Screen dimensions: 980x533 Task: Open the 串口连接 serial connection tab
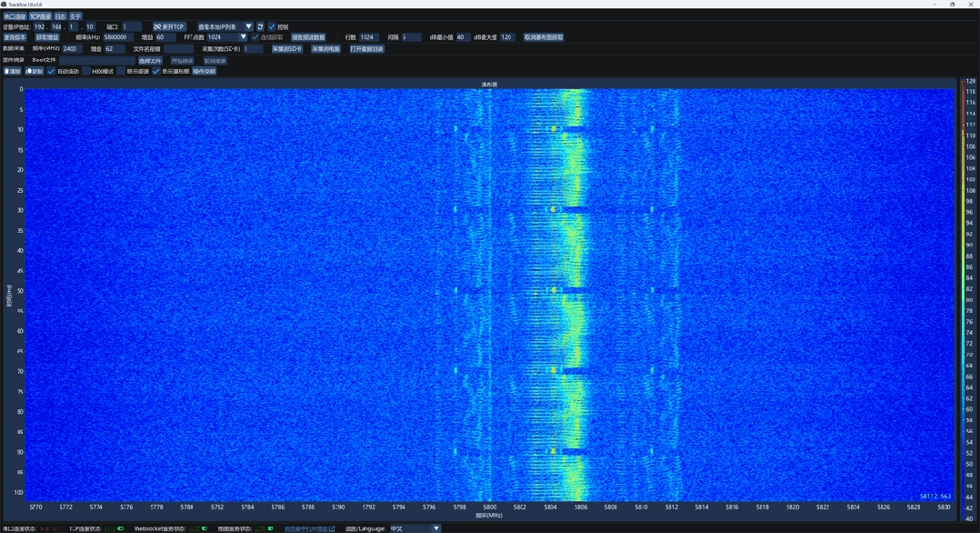[15, 16]
